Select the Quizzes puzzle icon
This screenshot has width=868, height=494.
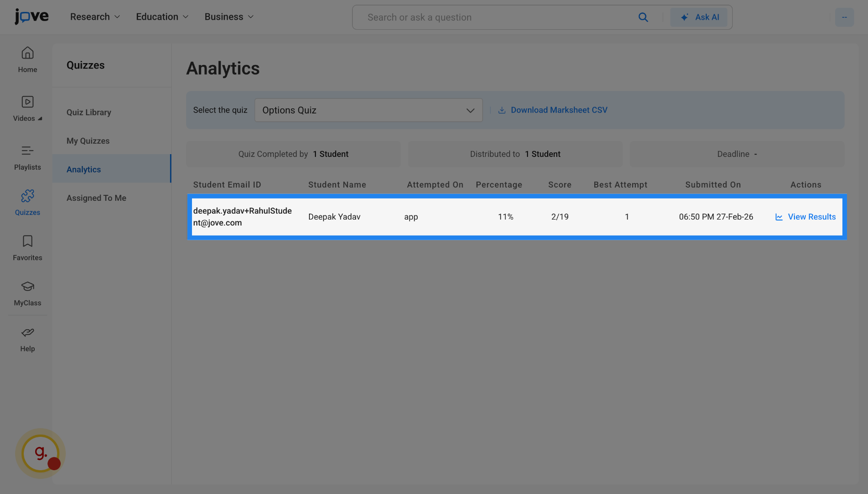[27, 196]
